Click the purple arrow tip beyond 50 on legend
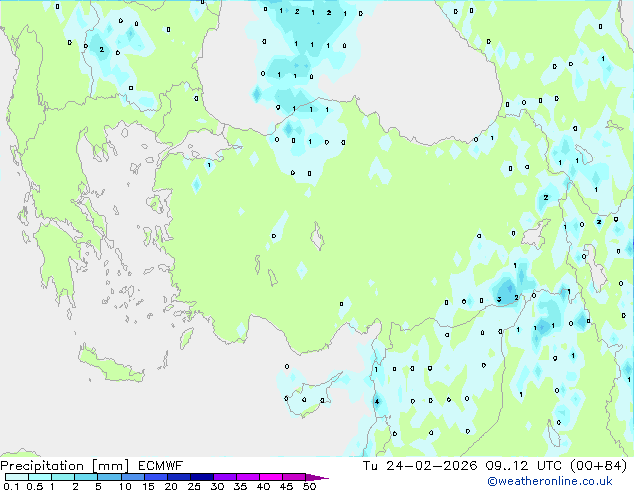This screenshot has height=490, width=634. point(317,477)
